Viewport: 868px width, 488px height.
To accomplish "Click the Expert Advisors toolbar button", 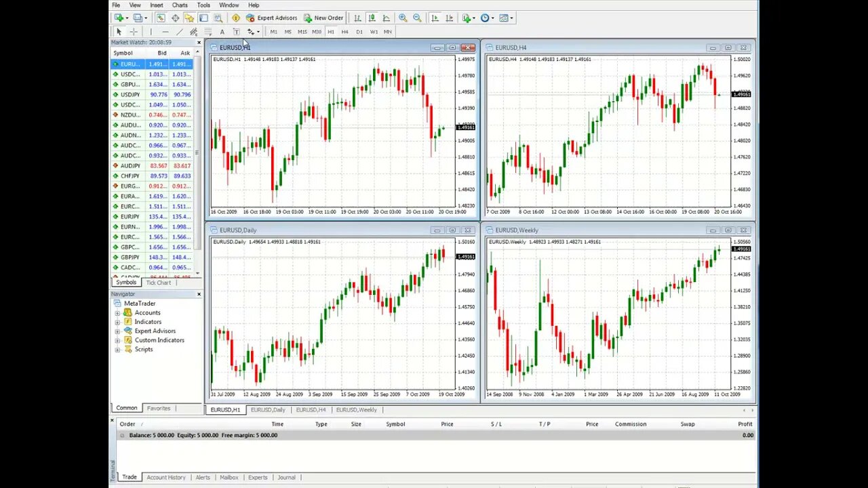I will [x=271, y=18].
